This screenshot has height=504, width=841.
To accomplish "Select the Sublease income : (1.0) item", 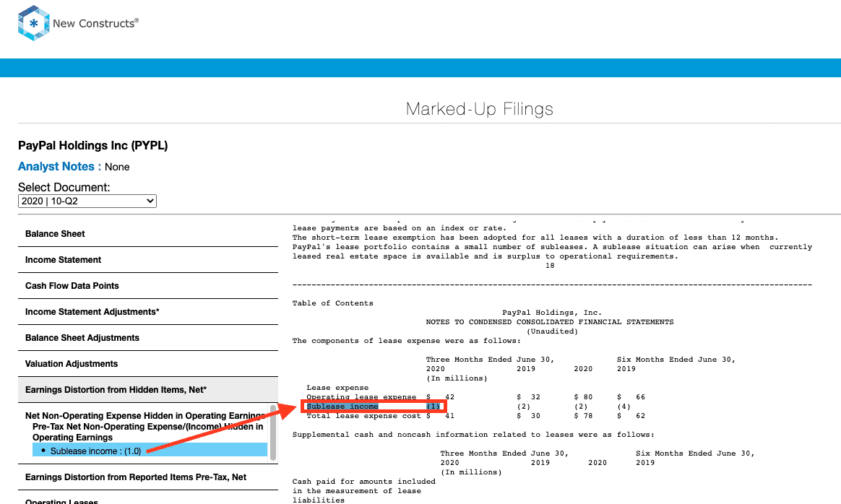I will pyautogui.click(x=150, y=451).
